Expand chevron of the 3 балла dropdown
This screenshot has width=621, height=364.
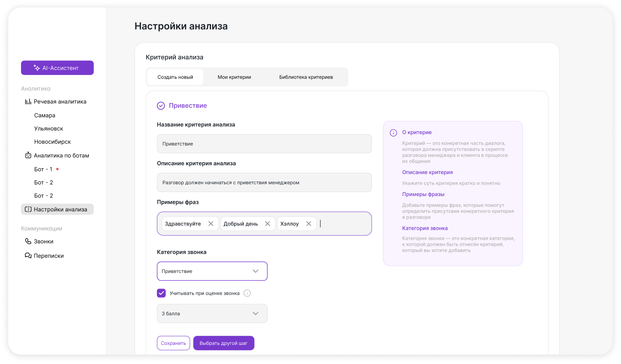(x=256, y=314)
